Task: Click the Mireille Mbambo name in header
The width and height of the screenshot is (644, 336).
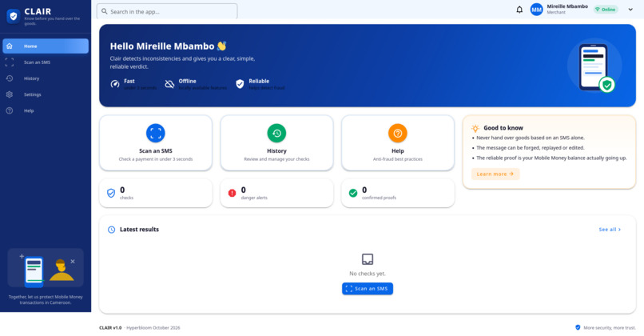Action: [x=567, y=6]
